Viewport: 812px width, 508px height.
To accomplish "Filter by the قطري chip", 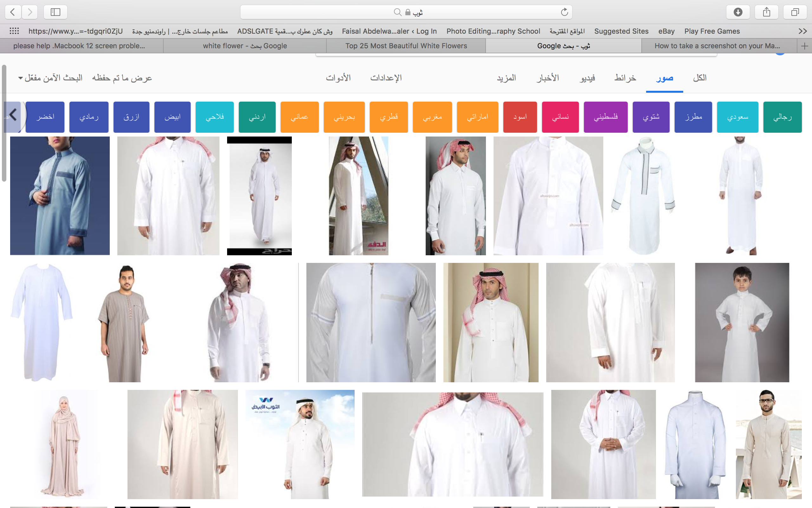I will tap(389, 117).
